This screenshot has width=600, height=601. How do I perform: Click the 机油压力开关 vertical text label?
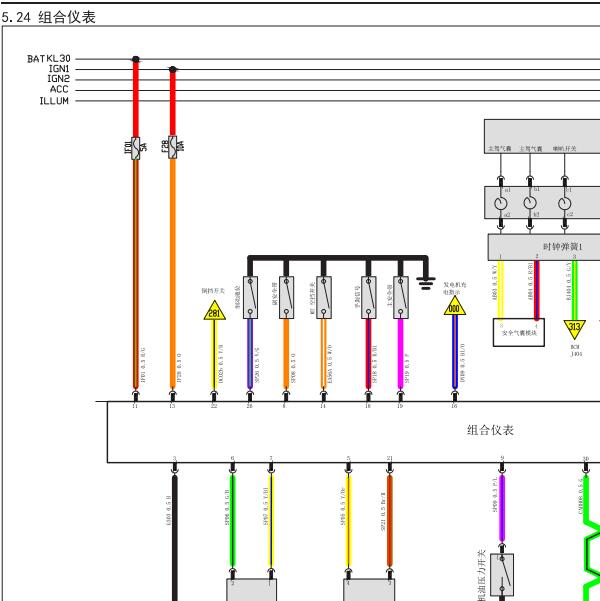click(482, 575)
